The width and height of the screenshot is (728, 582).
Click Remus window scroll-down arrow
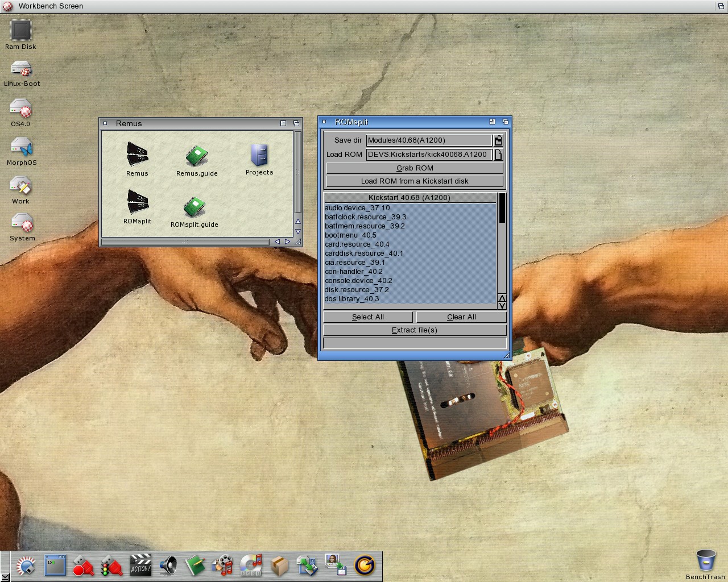pos(297,231)
